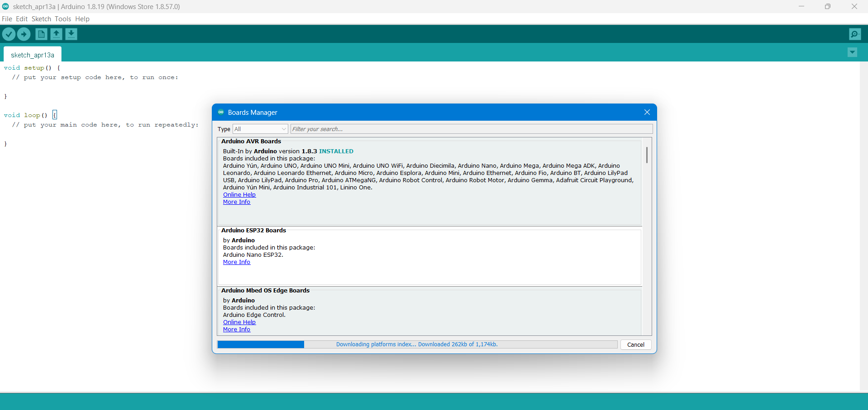
Task: Click the Boards Manager dialog logo icon
Action: tap(221, 112)
